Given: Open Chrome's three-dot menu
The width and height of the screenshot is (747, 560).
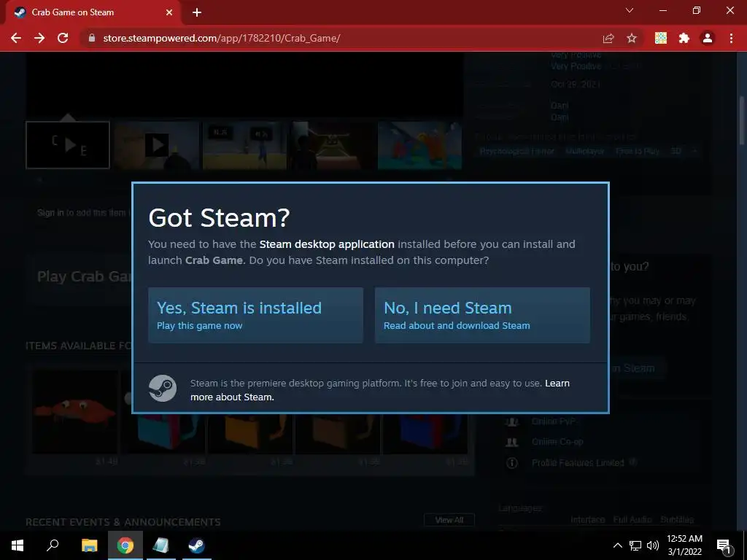Looking at the screenshot, I should 731,38.
